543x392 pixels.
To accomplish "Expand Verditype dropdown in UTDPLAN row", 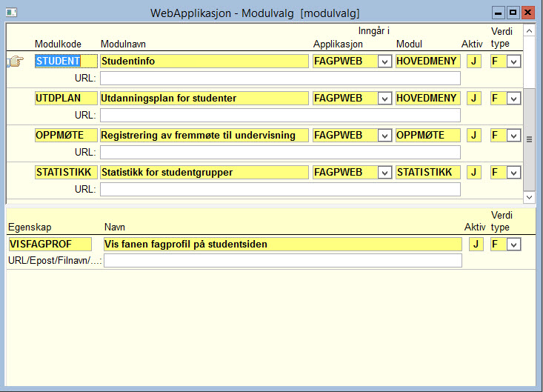I will coord(513,99).
